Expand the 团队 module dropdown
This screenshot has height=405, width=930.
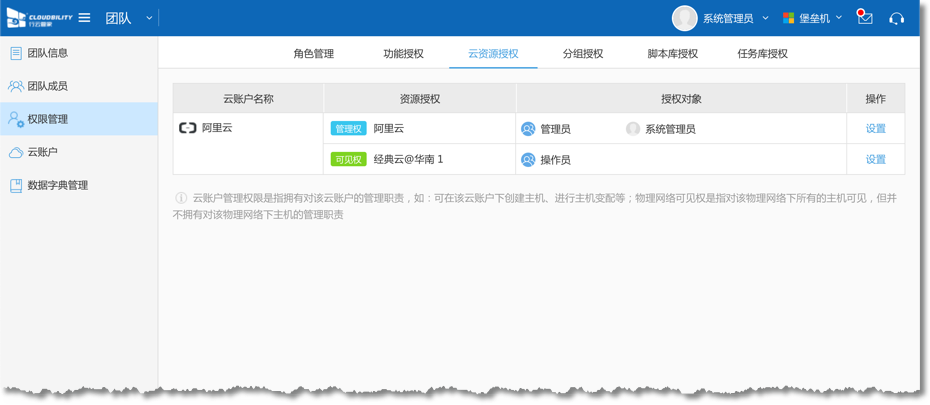149,18
